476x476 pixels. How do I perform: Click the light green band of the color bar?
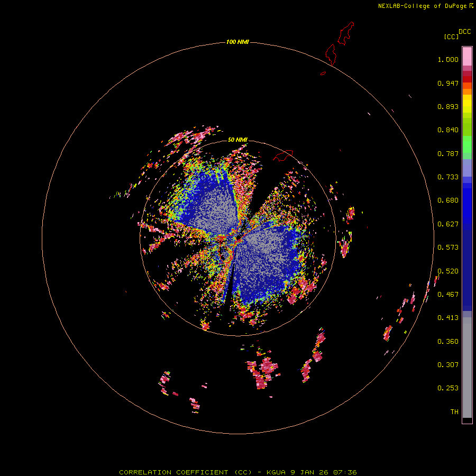coord(467,144)
